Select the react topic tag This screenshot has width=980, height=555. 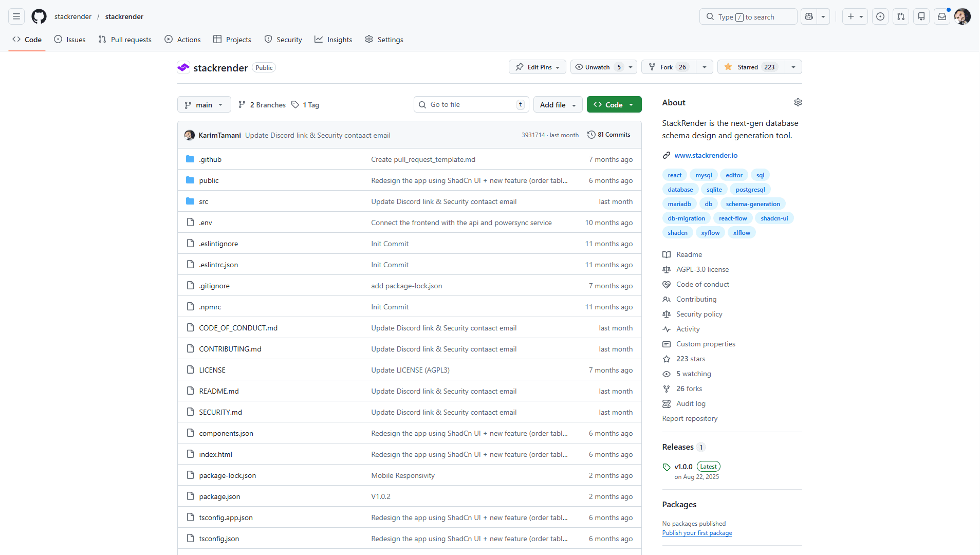[x=674, y=175]
